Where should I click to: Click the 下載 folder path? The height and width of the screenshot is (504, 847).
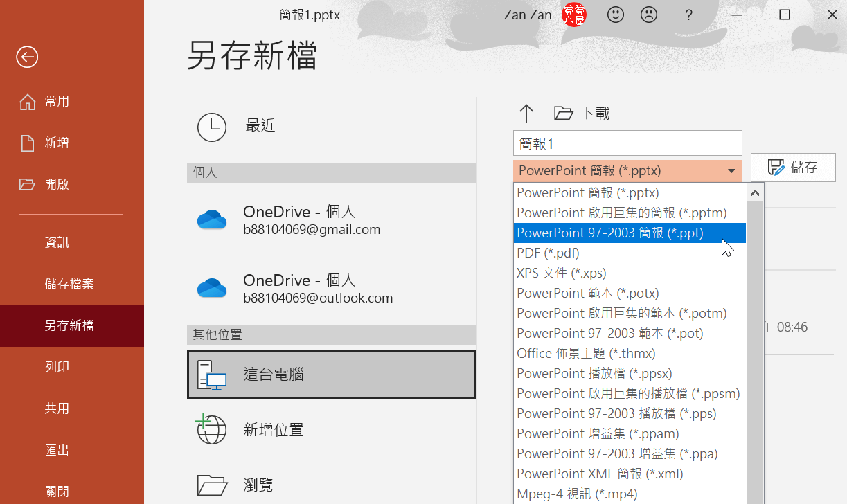(x=582, y=114)
